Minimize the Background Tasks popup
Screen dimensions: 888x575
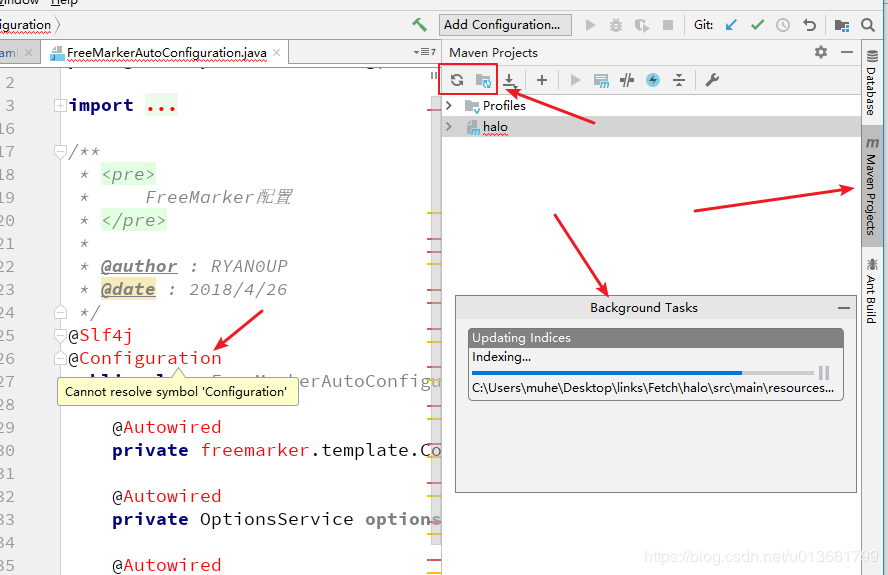pyautogui.click(x=844, y=308)
